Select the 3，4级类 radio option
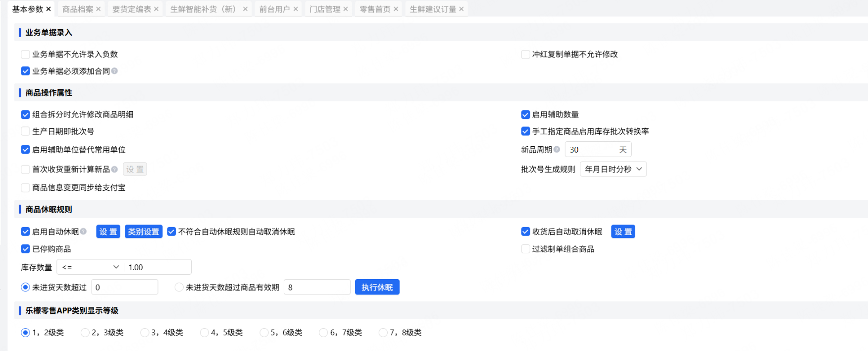Screen dimensions: 868x351 (x=145, y=332)
